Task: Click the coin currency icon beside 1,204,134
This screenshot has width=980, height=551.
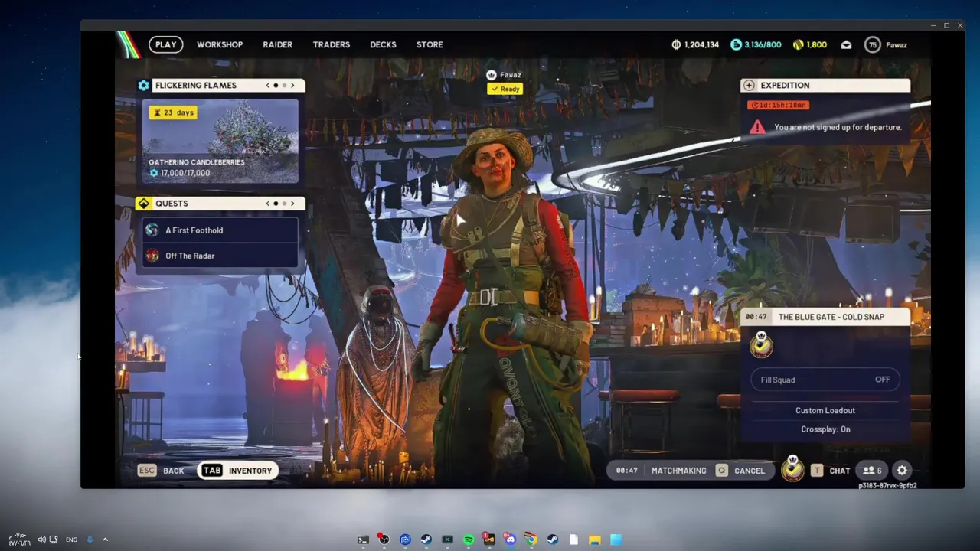Action: click(x=676, y=44)
